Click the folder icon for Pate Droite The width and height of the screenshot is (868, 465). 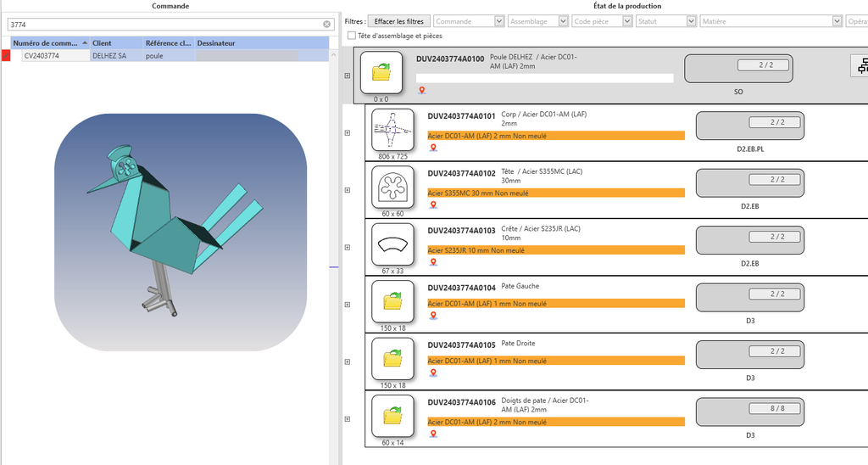[392, 359]
